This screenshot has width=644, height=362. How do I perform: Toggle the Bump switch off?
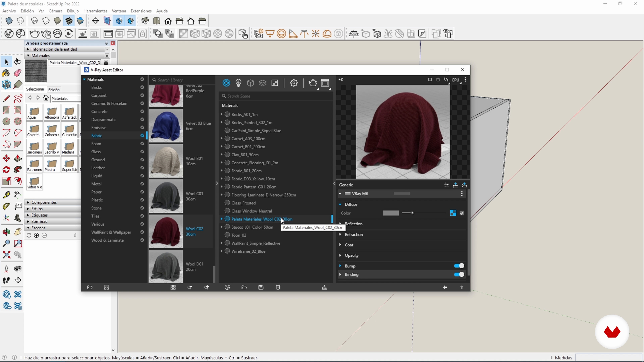click(x=459, y=266)
